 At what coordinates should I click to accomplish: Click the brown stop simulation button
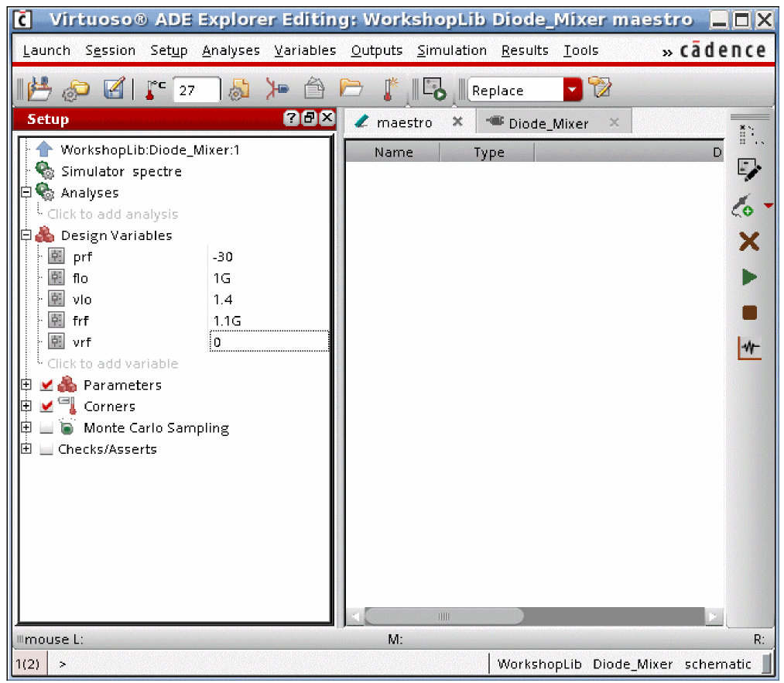[749, 313]
